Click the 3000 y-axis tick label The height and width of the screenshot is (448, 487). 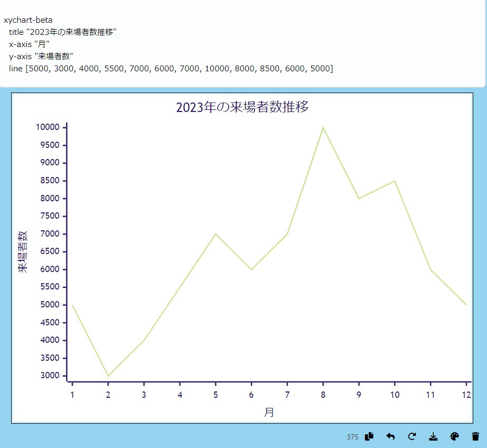pos(50,376)
